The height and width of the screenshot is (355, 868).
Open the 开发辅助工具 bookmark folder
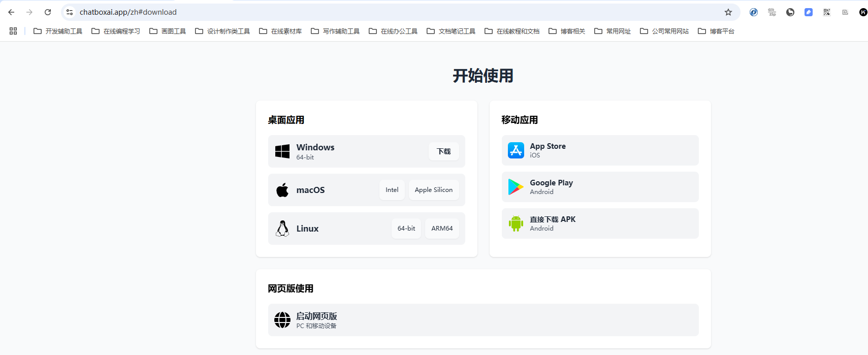pos(58,31)
